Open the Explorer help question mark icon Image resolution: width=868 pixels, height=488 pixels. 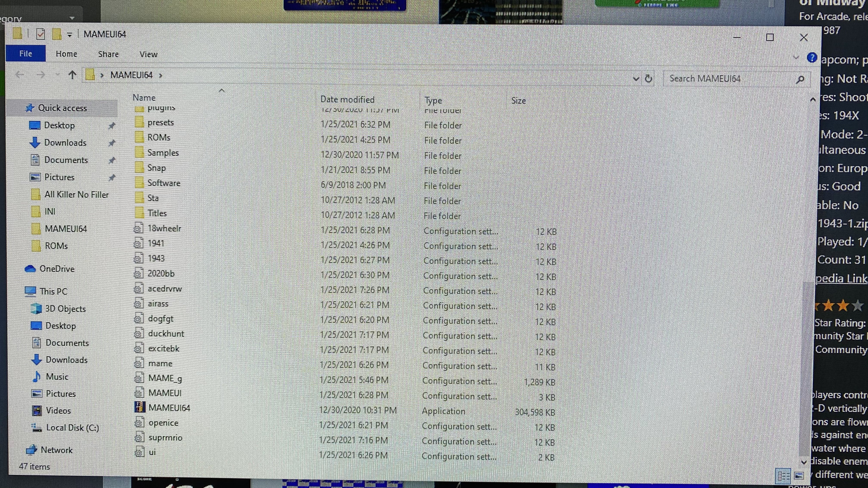coord(812,58)
